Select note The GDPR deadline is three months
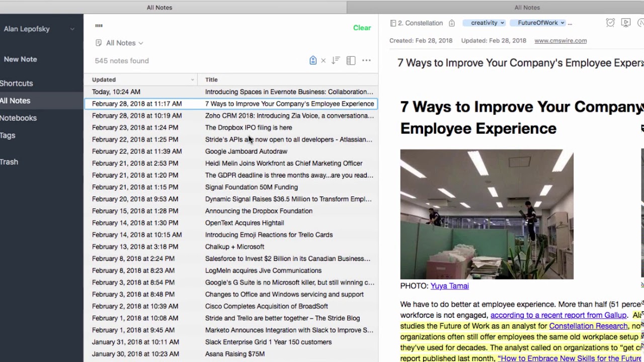The height and width of the screenshot is (362, 644). click(x=231, y=175)
